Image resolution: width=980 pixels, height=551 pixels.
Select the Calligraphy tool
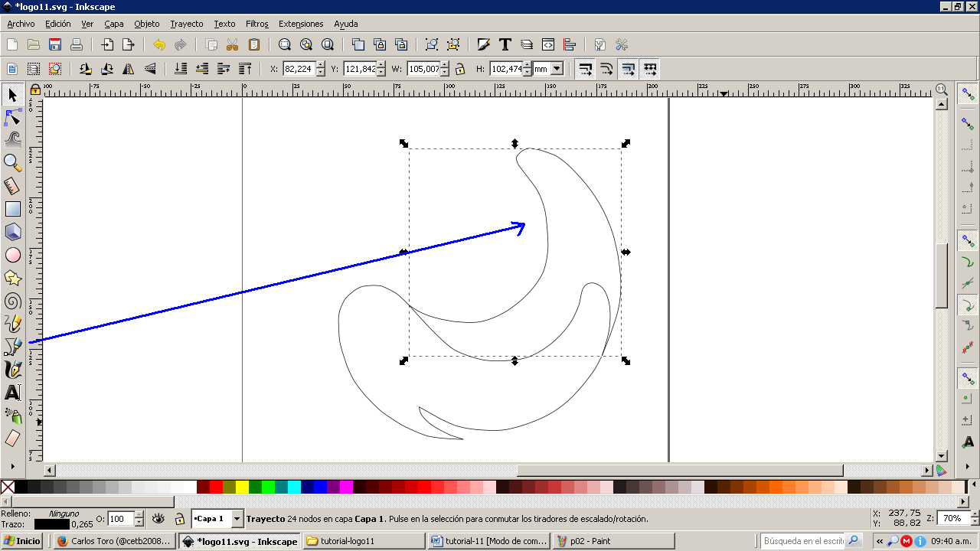[x=12, y=370]
